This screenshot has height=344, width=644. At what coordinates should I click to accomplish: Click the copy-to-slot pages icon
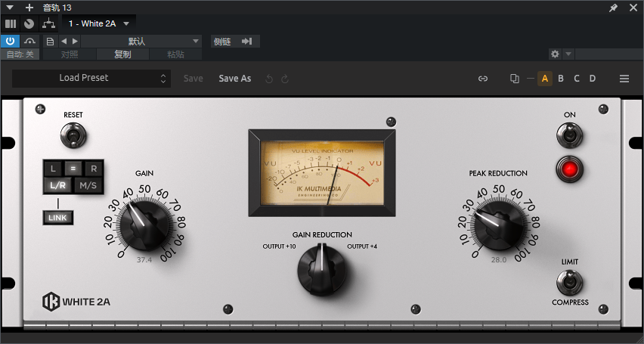514,79
